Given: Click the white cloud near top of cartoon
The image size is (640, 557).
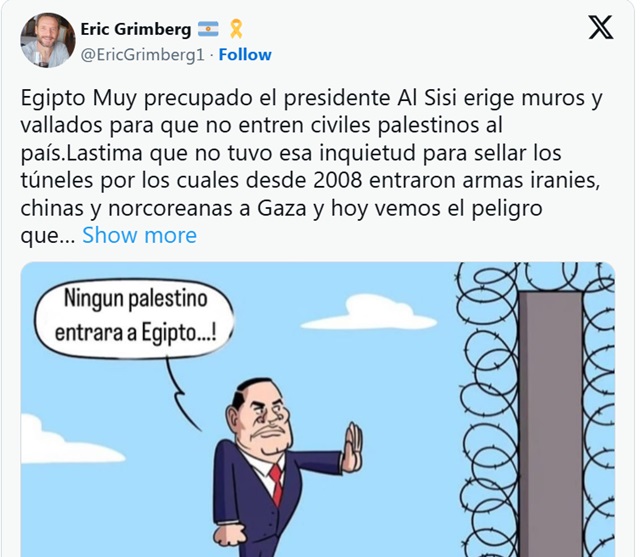Looking at the screenshot, I should (x=368, y=314).
